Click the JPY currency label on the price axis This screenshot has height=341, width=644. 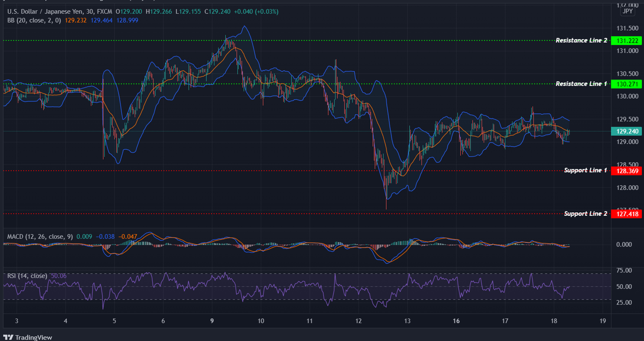click(x=628, y=11)
